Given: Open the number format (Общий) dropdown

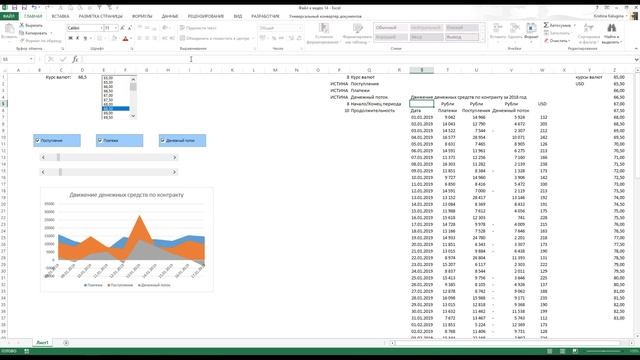Looking at the screenshot, I should [x=300, y=28].
